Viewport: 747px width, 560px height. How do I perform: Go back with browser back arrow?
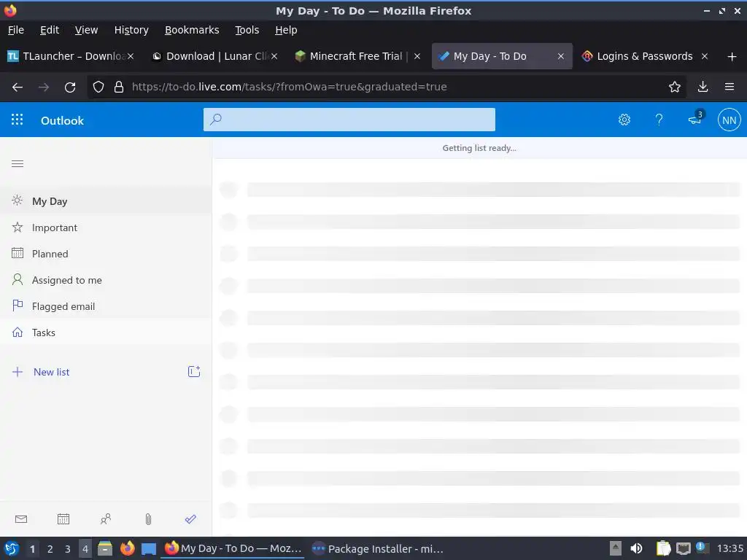18,87
